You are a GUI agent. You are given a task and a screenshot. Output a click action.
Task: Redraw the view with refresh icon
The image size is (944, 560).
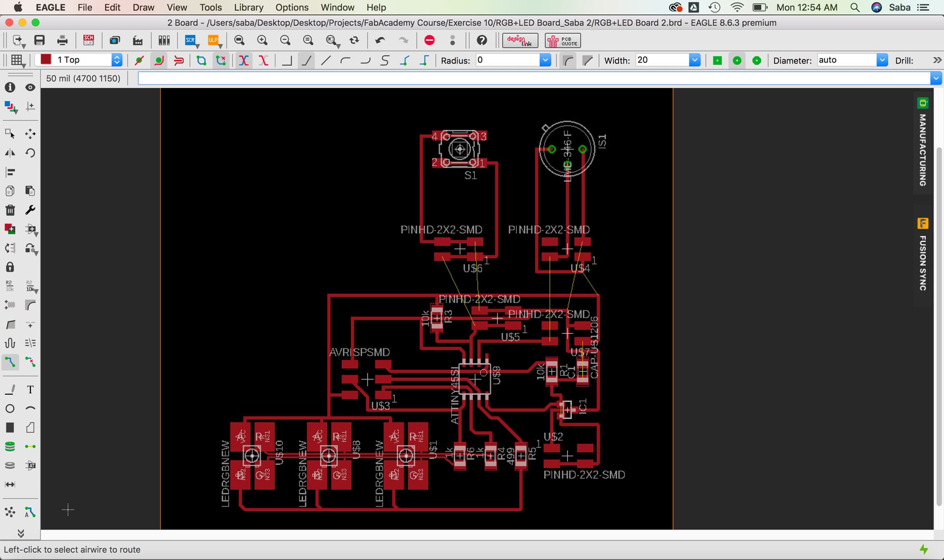[354, 40]
